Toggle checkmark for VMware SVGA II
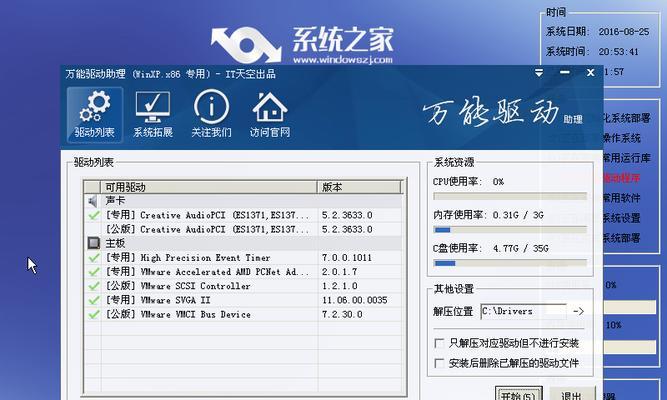This screenshot has height=400, width=667. [x=94, y=300]
